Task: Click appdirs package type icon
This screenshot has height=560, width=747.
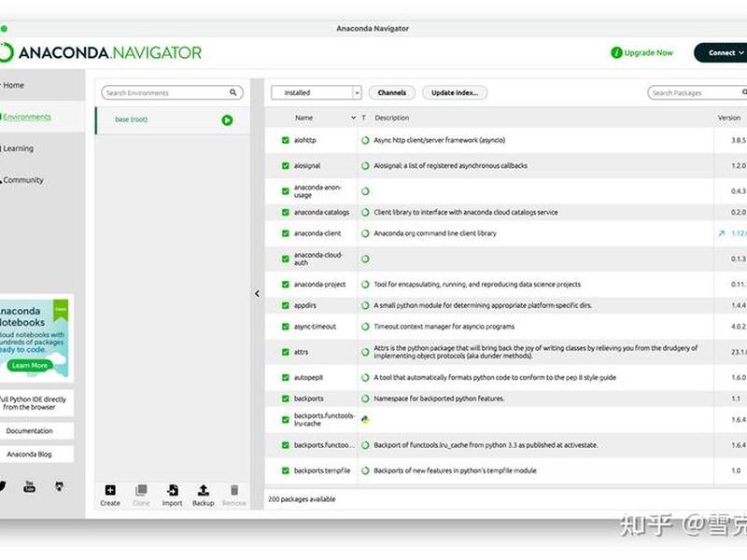Action: click(x=365, y=306)
